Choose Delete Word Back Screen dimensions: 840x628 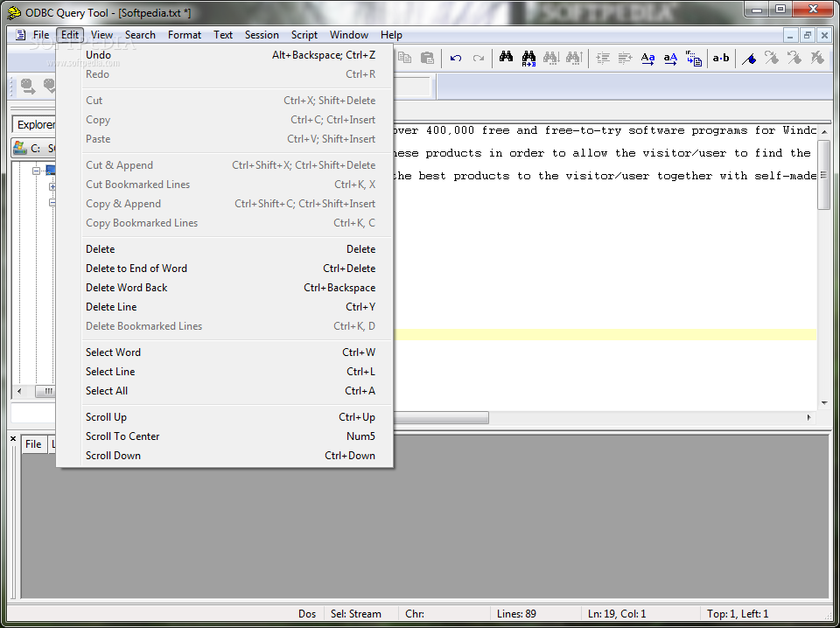[x=225, y=288]
